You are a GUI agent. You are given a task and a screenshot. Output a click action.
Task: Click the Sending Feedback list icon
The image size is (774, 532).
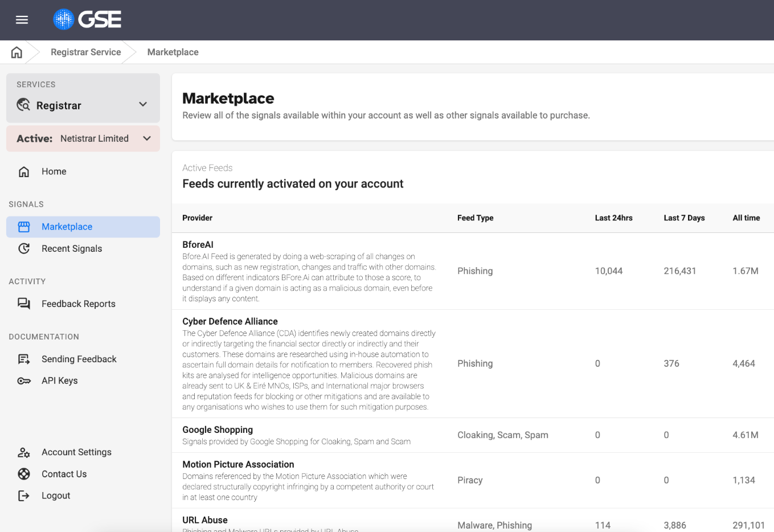point(24,359)
